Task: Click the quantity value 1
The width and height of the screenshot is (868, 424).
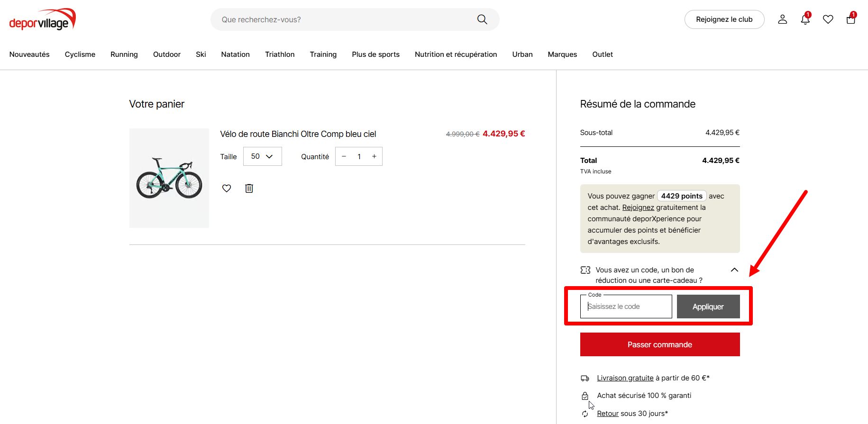Action: (x=359, y=156)
